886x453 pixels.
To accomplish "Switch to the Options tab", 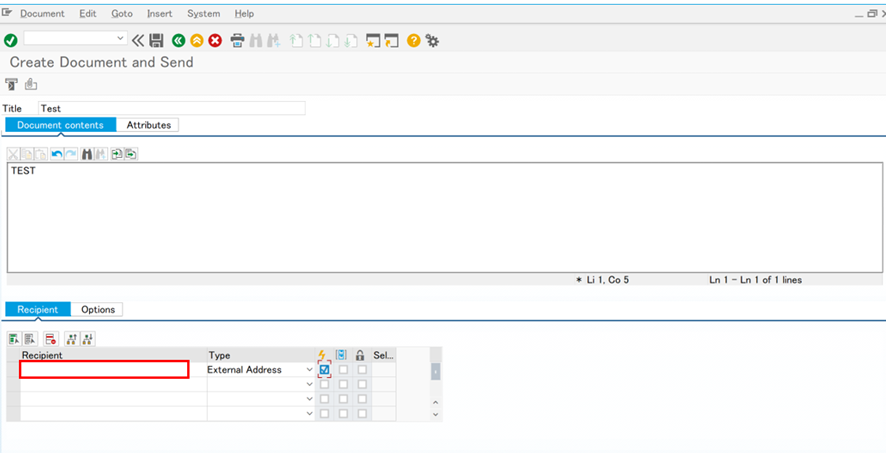I will (98, 310).
